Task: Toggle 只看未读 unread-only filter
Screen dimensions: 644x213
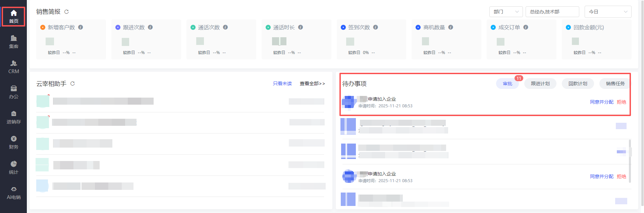Action: pos(282,84)
